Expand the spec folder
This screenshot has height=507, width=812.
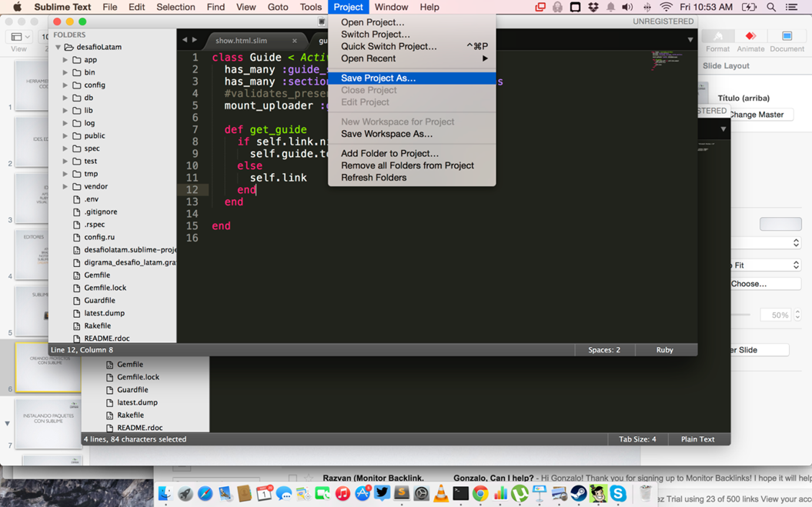click(65, 148)
